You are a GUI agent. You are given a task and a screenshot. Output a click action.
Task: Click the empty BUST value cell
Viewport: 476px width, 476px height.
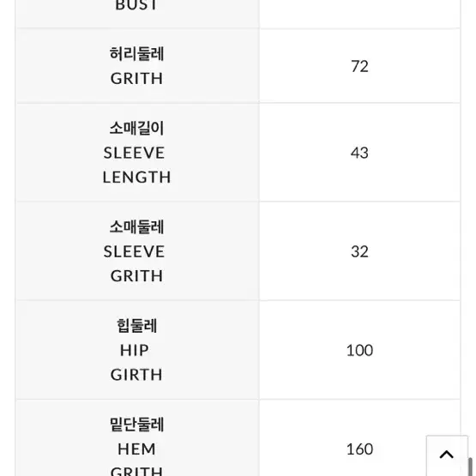pyautogui.click(x=359, y=14)
